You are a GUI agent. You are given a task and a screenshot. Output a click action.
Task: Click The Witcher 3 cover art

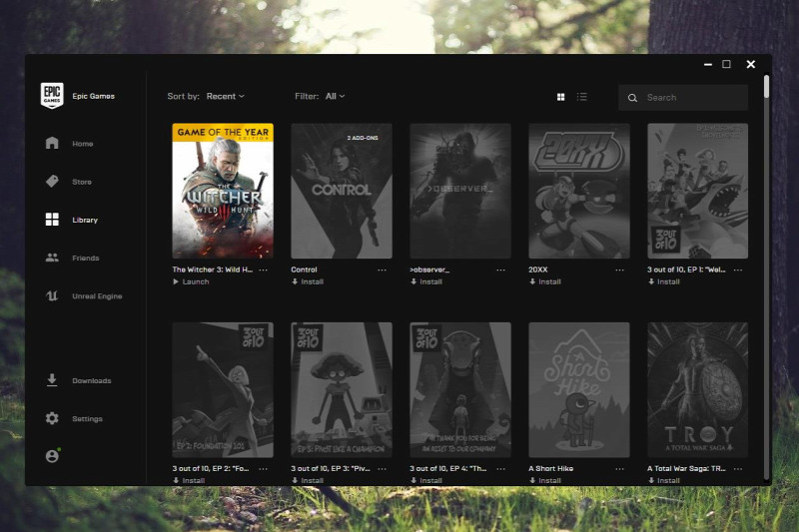[223, 191]
